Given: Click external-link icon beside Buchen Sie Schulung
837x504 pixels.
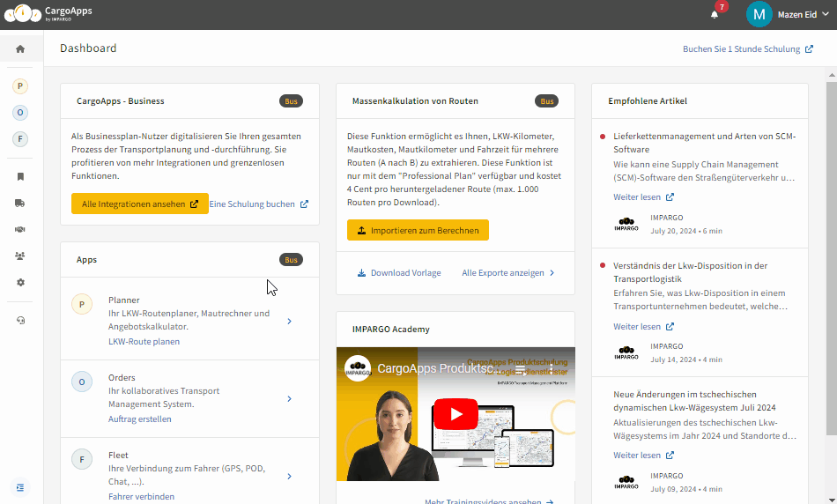Looking at the screenshot, I should 809,49.
